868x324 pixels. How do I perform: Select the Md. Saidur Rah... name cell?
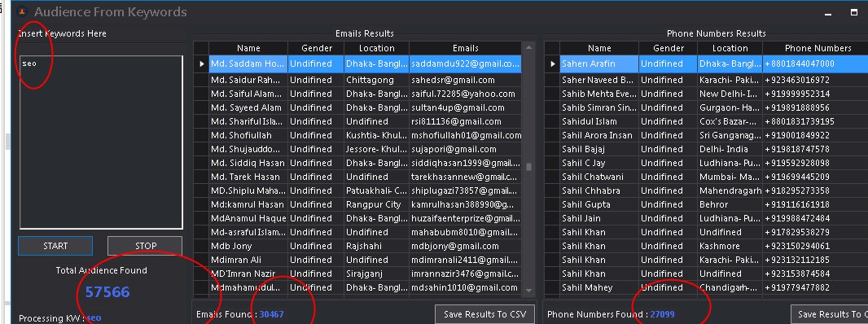coord(248,80)
